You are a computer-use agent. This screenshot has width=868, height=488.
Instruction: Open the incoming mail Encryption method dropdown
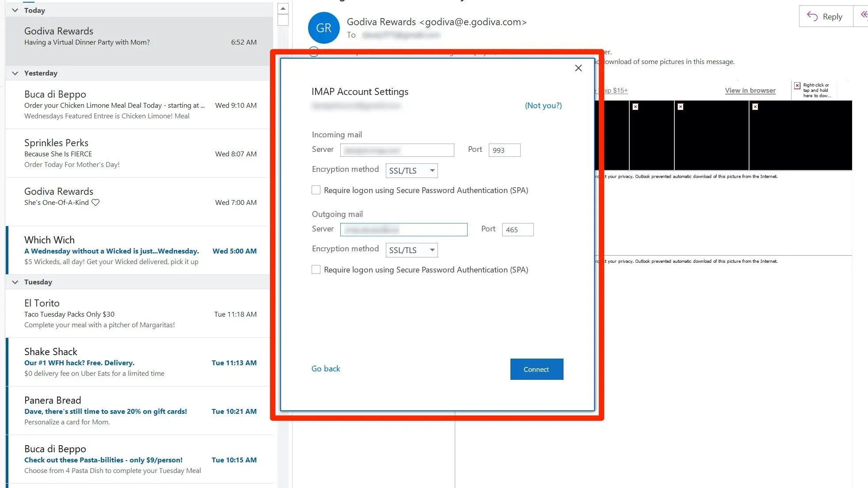point(411,170)
